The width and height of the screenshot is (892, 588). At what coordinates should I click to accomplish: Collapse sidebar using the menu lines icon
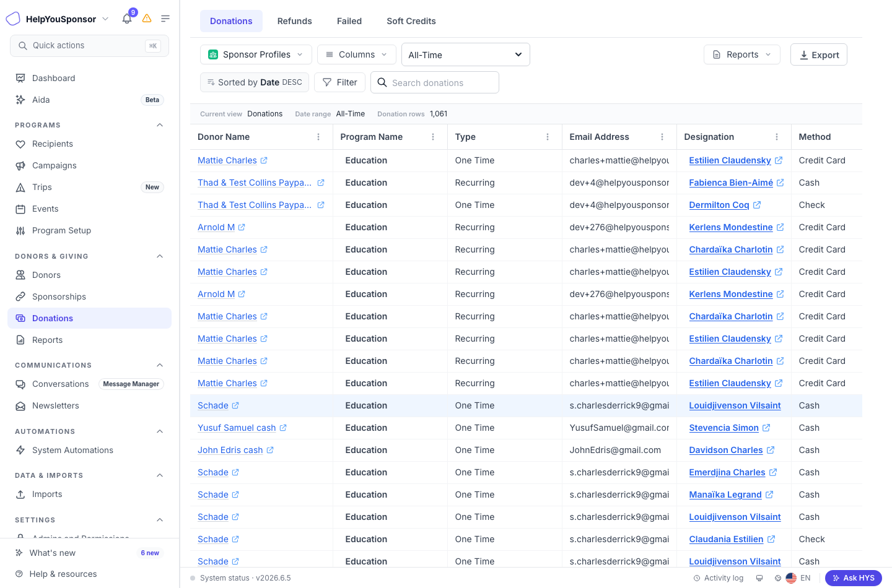(165, 19)
